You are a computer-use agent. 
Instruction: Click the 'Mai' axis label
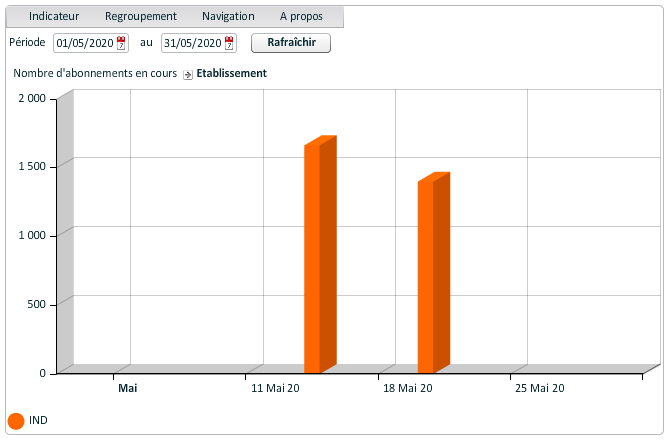tap(128, 388)
